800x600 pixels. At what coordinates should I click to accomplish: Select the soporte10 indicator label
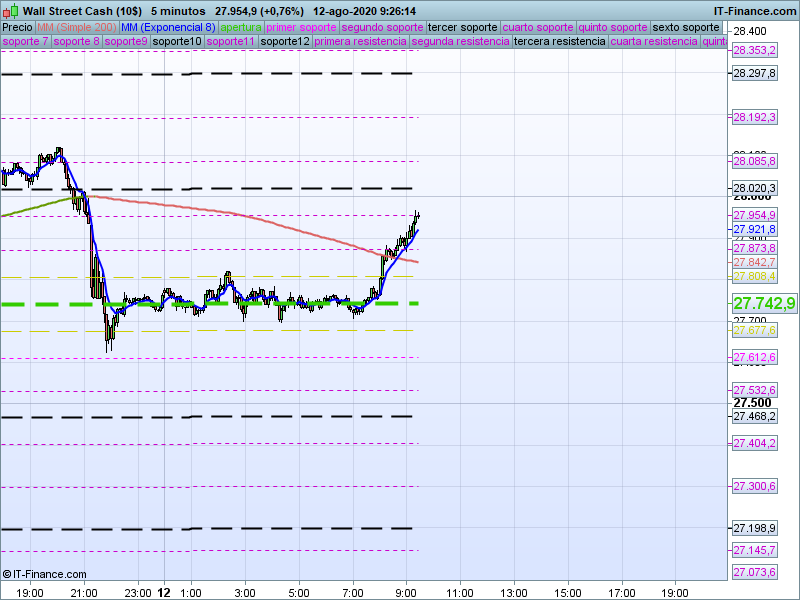pos(178,42)
